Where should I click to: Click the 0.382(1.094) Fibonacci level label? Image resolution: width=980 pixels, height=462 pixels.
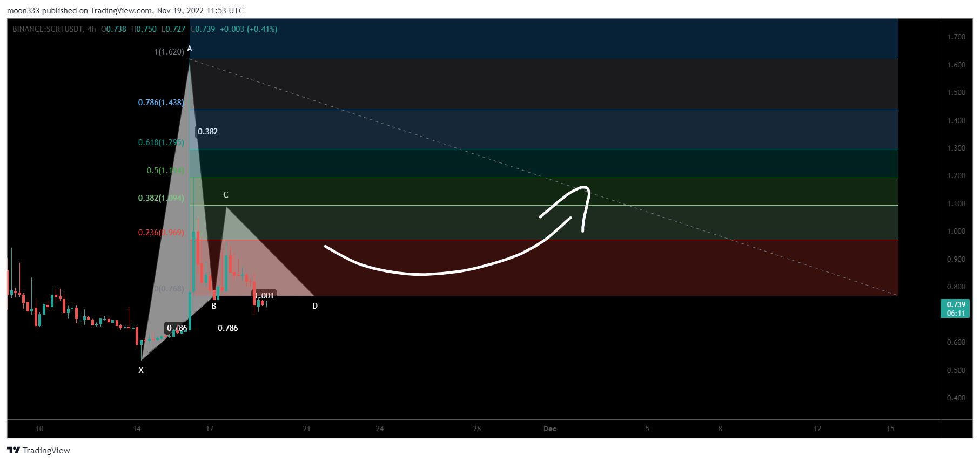coord(161,198)
